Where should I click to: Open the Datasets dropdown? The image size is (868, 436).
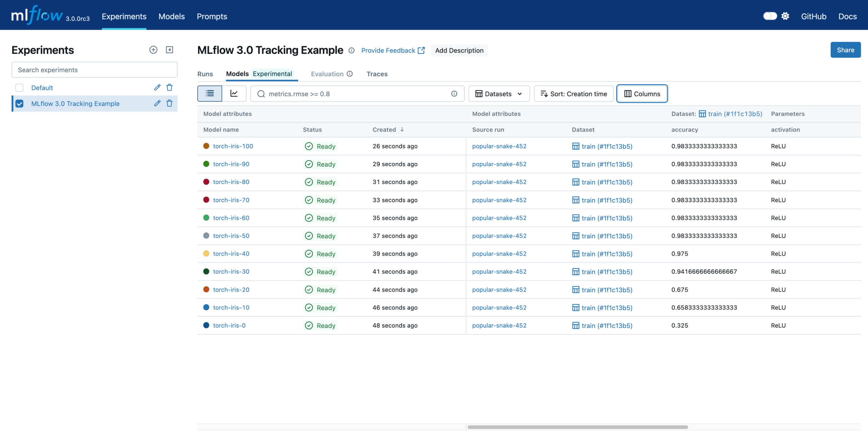[499, 94]
